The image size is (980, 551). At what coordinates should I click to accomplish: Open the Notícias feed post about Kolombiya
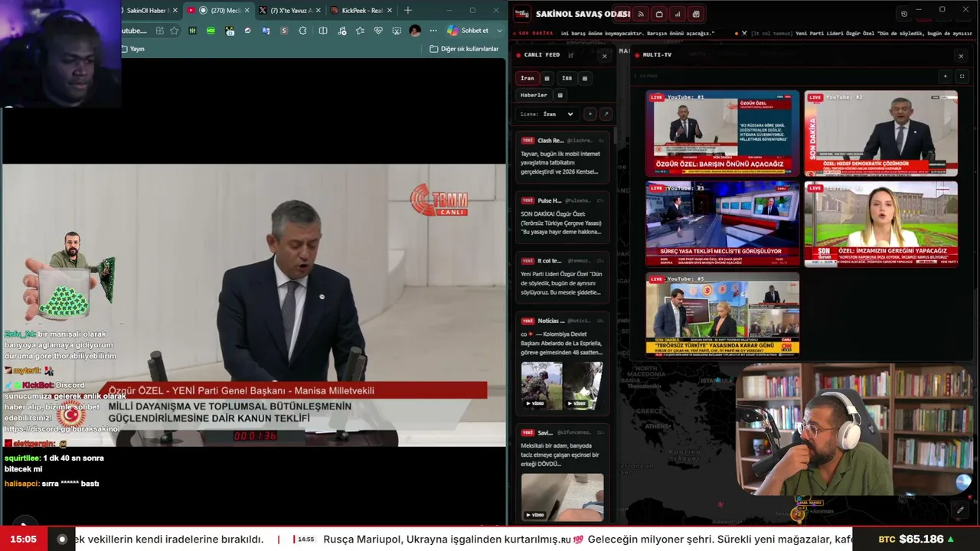pyautogui.click(x=563, y=362)
